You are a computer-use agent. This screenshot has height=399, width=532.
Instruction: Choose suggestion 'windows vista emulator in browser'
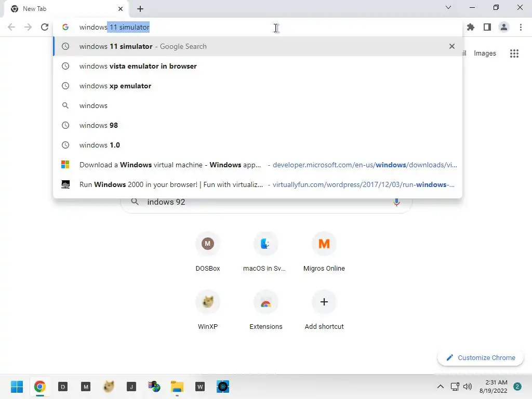[x=258, y=66]
